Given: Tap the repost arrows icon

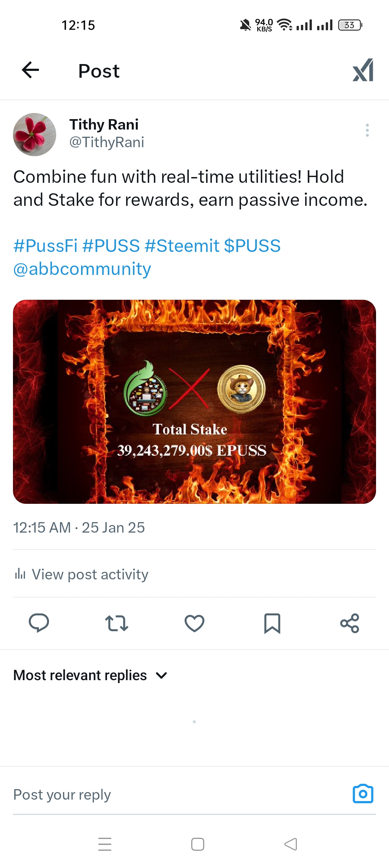Looking at the screenshot, I should click(117, 623).
